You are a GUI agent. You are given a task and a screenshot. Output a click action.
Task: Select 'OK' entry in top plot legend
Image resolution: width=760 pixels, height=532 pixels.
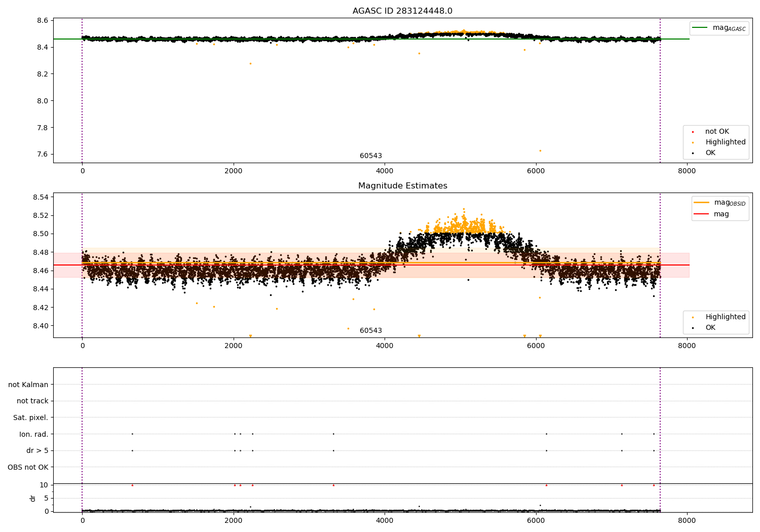tap(710, 153)
